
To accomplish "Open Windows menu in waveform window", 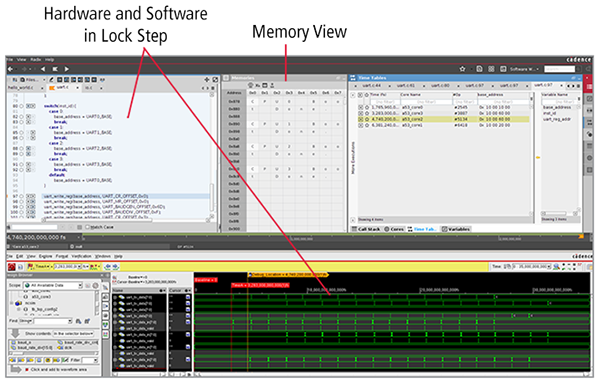I will coord(103,256).
